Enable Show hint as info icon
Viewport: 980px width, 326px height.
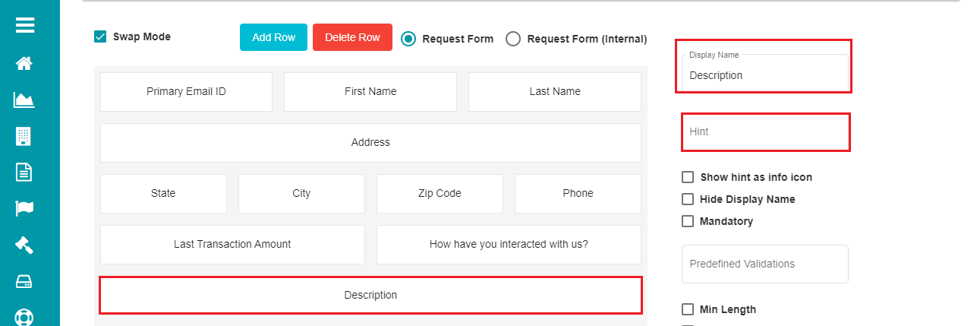click(x=688, y=177)
